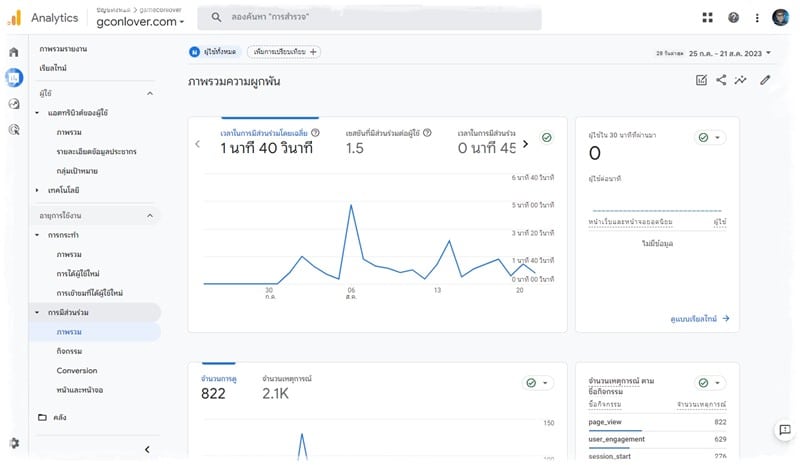Click the search magnifier icon
The image size is (800, 465).
216,17
